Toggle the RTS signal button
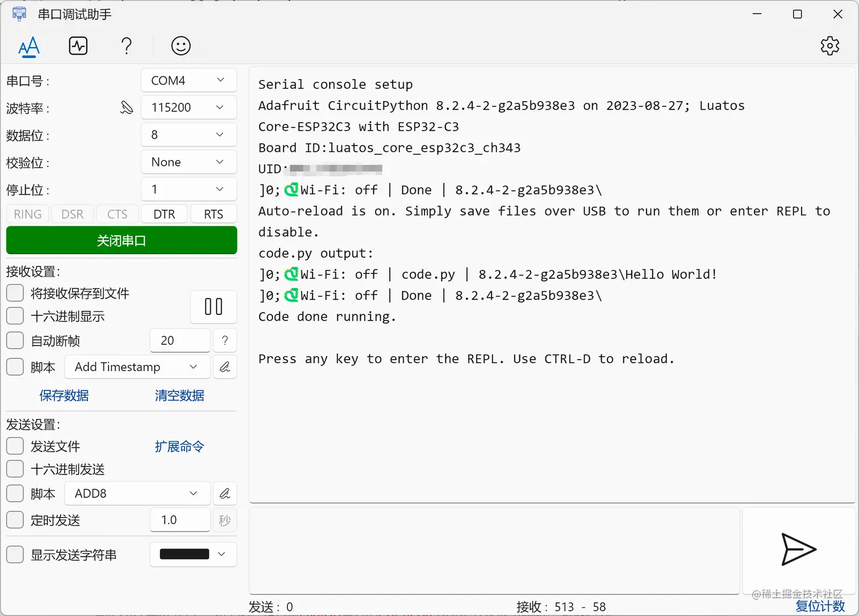Image resolution: width=859 pixels, height=616 pixels. click(213, 214)
